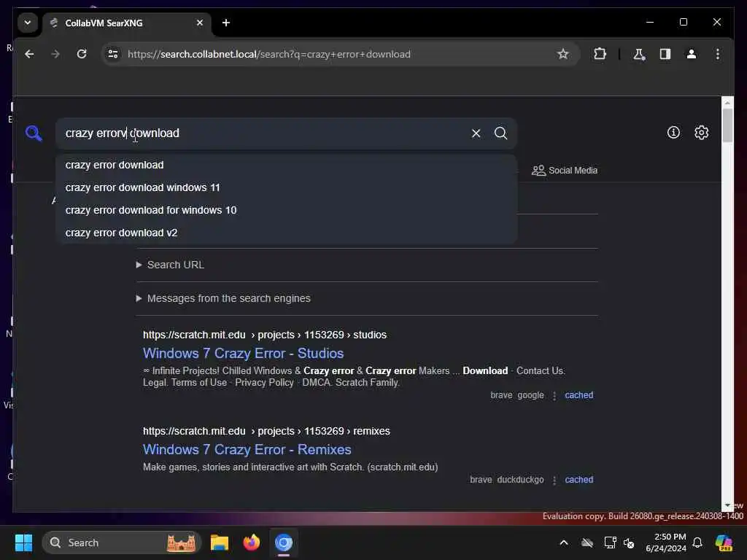Click into the search query field

point(262,133)
